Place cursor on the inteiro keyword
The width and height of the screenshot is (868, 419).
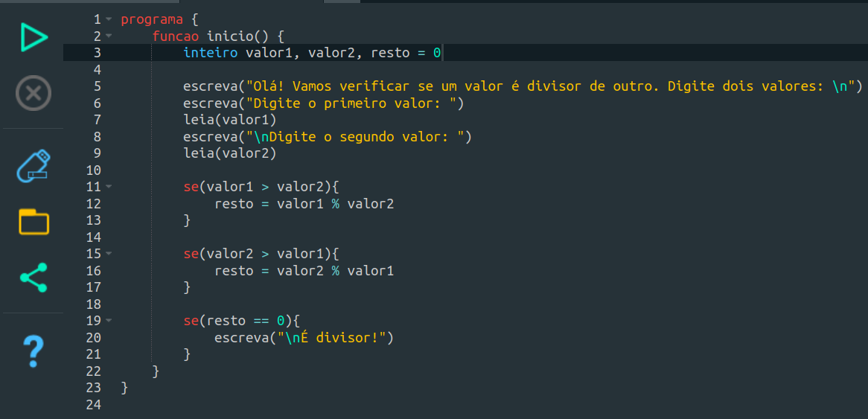[211, 53]
